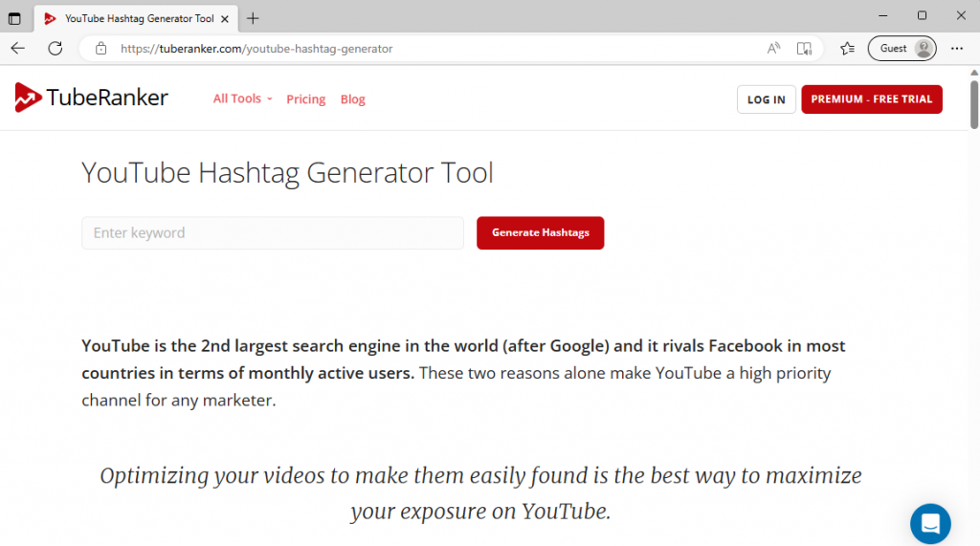Click the LOG IN button

pyautogui.click(x=766, y=99)
